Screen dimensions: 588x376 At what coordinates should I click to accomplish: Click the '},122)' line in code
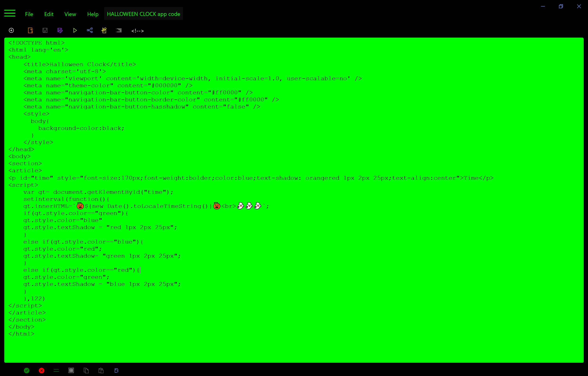pyautogui.click(x=34, y=299)
